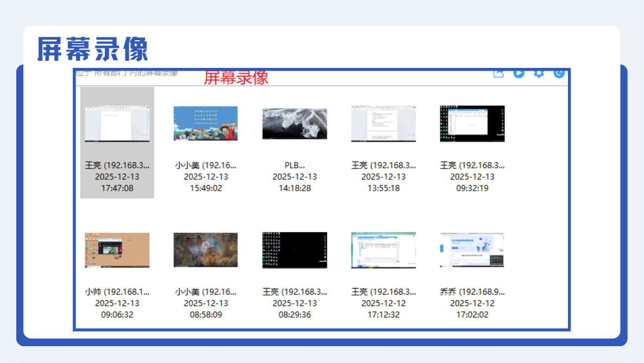
Task: Click the timestamp "17:12:32"
Action: pos(383,315)
